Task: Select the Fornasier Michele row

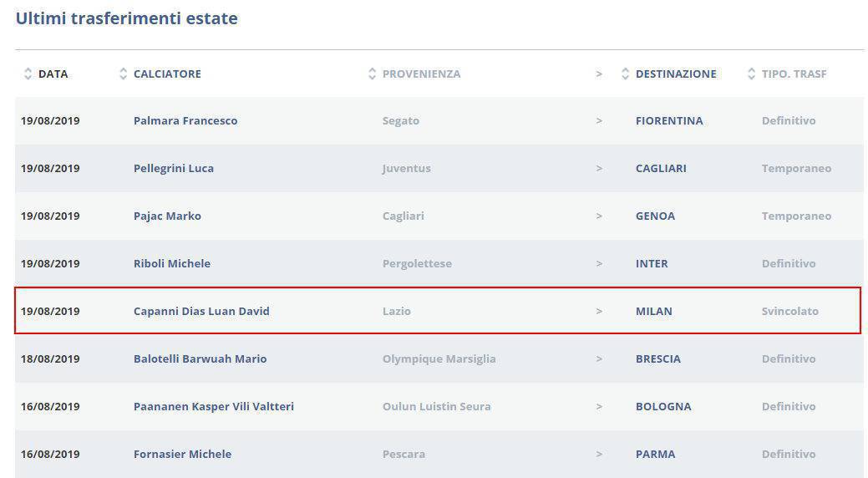Action: [182, 454]
